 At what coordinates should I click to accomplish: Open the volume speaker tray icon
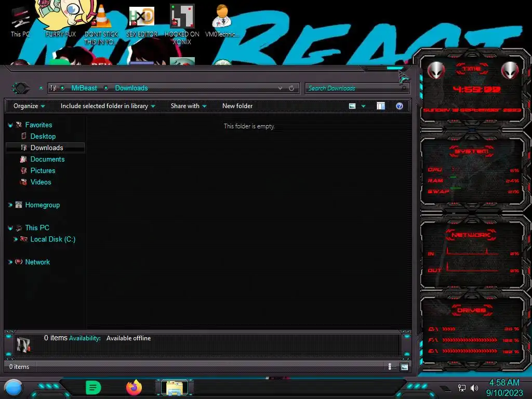pyautogui.click(x=474, y=388)
